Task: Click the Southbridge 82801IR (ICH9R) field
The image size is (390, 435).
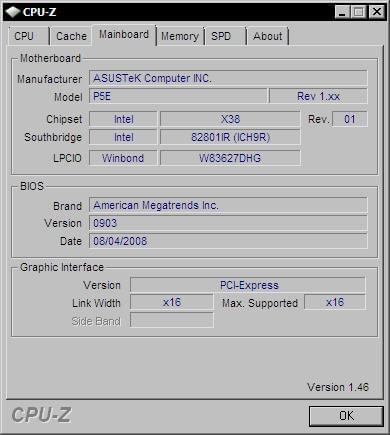Action: click(x=230, y=137)
